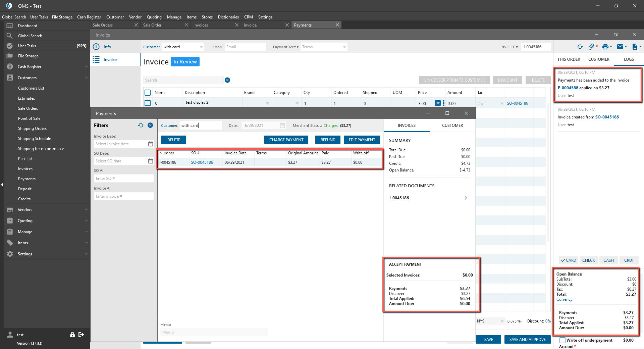Open the SO Date filter calendar
Screen dimensions: 644x349
[151, 161]
